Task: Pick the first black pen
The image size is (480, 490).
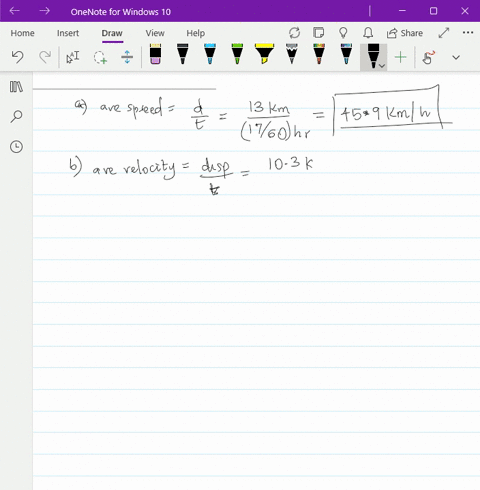Action: pos(182,54)
